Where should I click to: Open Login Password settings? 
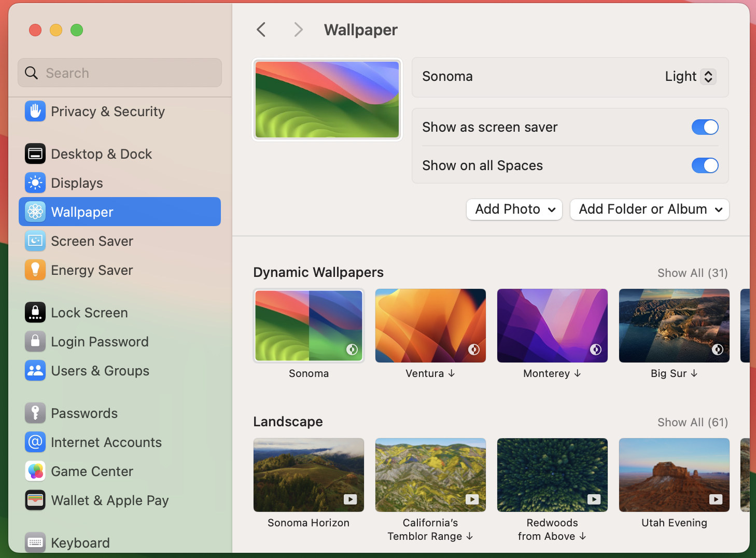120,341
